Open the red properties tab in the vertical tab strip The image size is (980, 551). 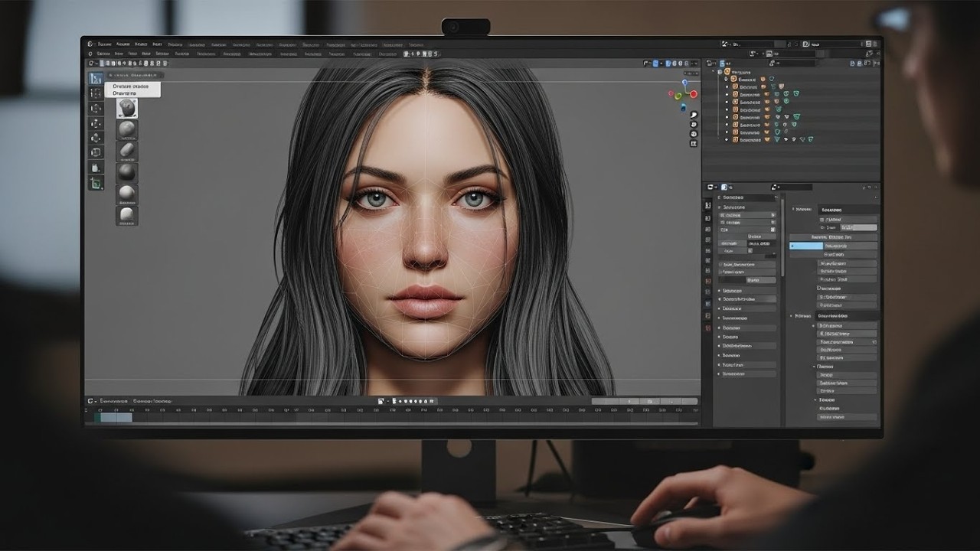coord(707,327)
